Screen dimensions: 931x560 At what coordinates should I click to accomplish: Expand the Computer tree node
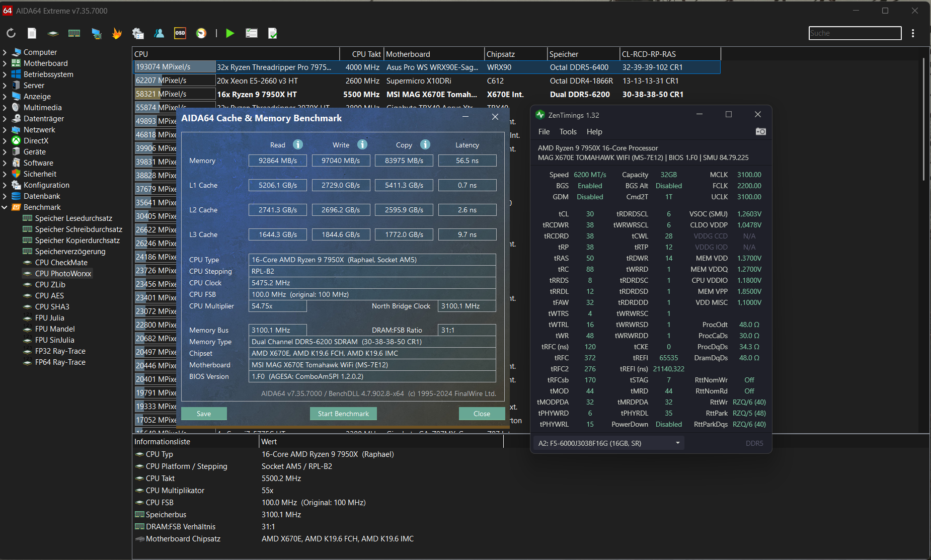(x=5, y=52)
